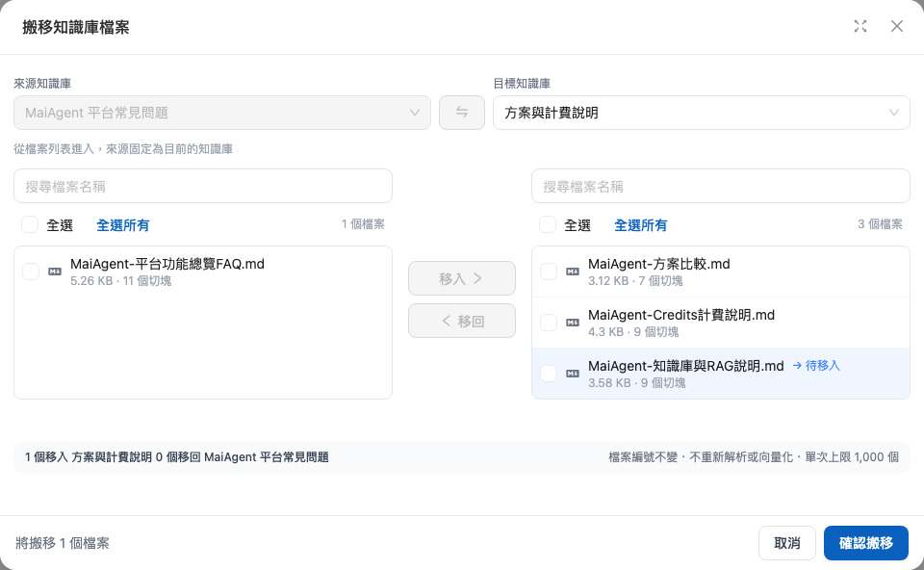Click the 來源知識庫 label
This screenshot has height=570, width=924.
pyautogui.click(x=42, y=84)
